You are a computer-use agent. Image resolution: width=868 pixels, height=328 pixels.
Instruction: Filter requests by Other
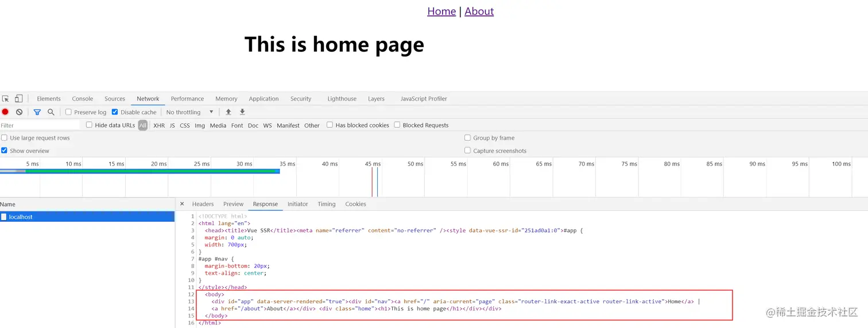(312, 125)
